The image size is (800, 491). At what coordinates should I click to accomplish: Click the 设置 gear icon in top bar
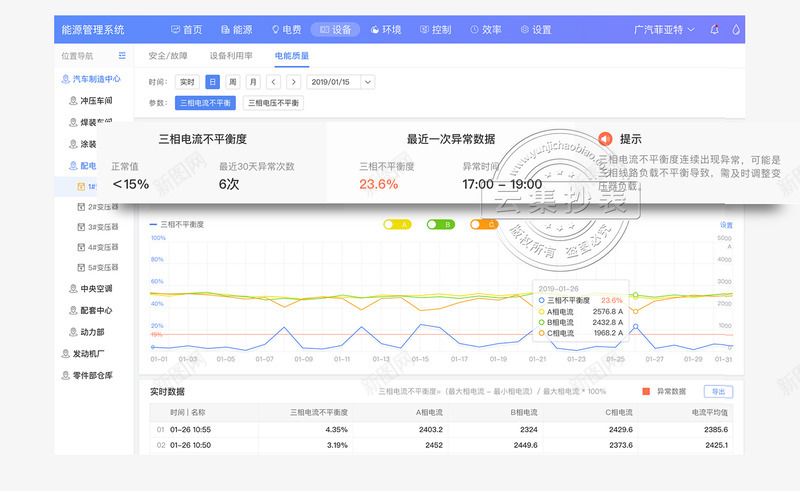click(x=524, y=30)
